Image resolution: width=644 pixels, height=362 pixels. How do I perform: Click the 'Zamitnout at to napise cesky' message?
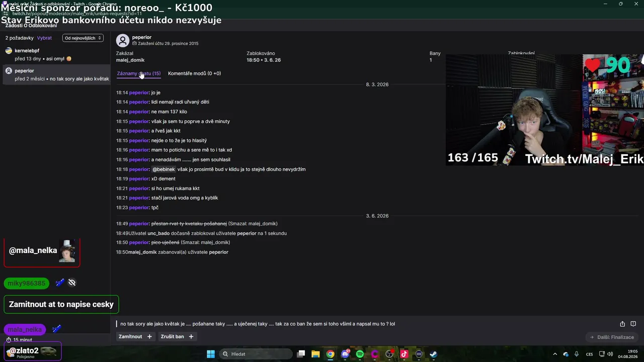pyautogui.click(x=61, y=304)
